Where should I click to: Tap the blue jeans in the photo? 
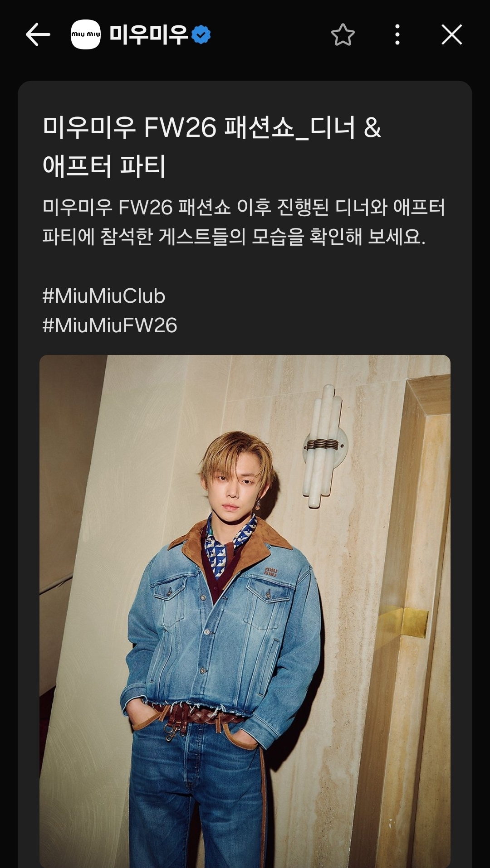tap(197, 793)
